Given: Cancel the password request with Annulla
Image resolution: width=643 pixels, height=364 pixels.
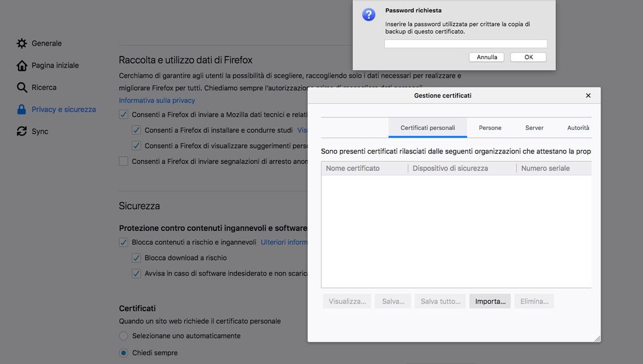Looking at the screenshot, I should (x=487, y=57).
